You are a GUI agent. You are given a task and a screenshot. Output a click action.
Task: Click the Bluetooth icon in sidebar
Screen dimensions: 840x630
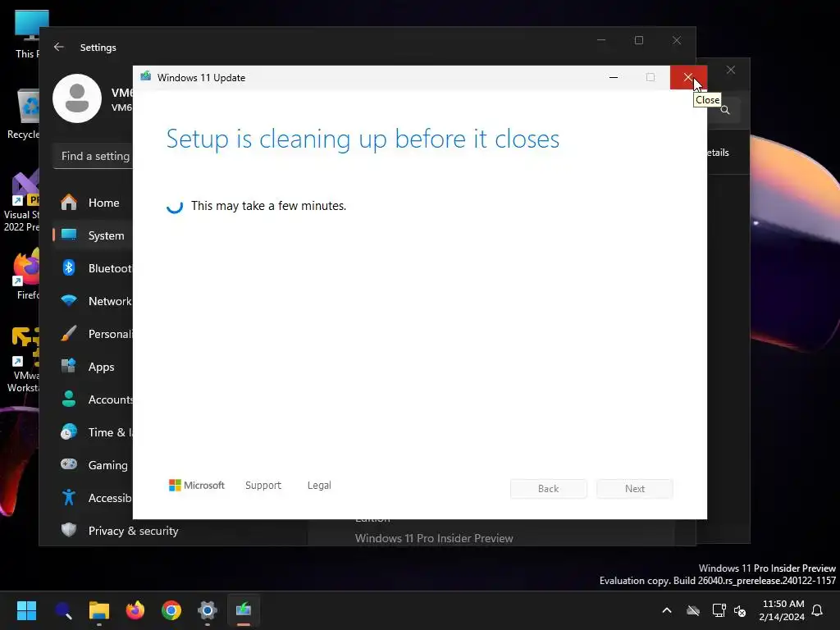click(x=69, y=267)
